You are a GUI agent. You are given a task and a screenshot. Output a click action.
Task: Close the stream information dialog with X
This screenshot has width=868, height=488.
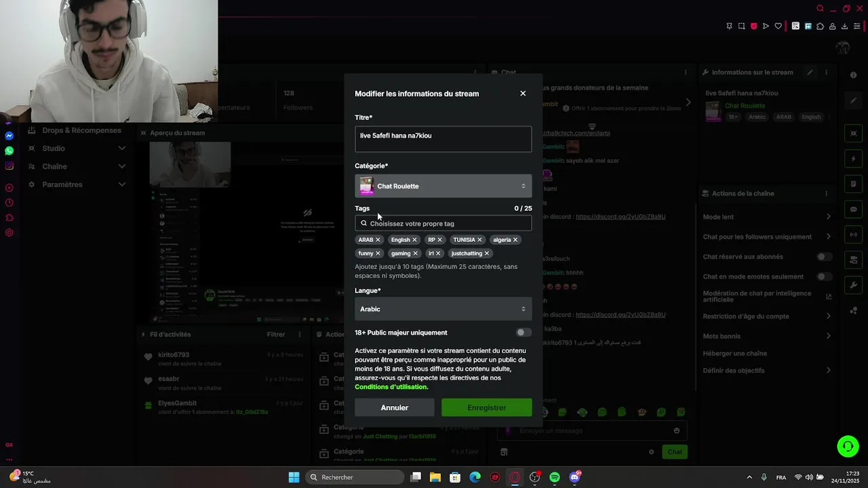tap(523, 94)
